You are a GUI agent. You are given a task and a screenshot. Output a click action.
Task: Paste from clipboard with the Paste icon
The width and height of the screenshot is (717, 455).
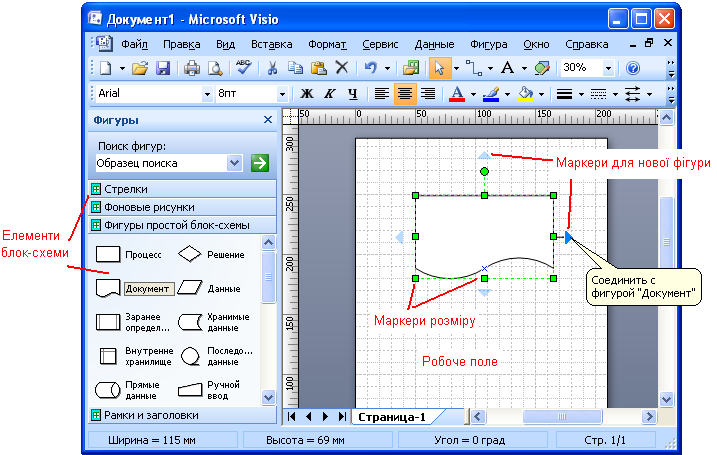pos(318,69)
